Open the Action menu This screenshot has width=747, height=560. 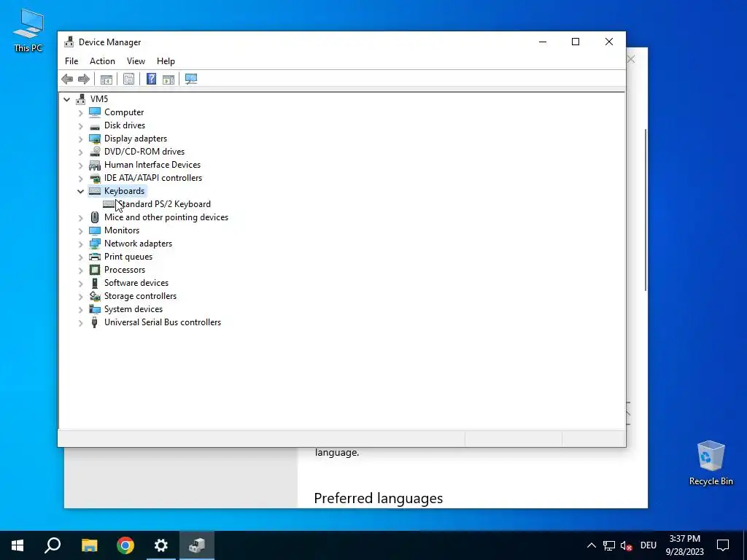(x=102, y=61)
